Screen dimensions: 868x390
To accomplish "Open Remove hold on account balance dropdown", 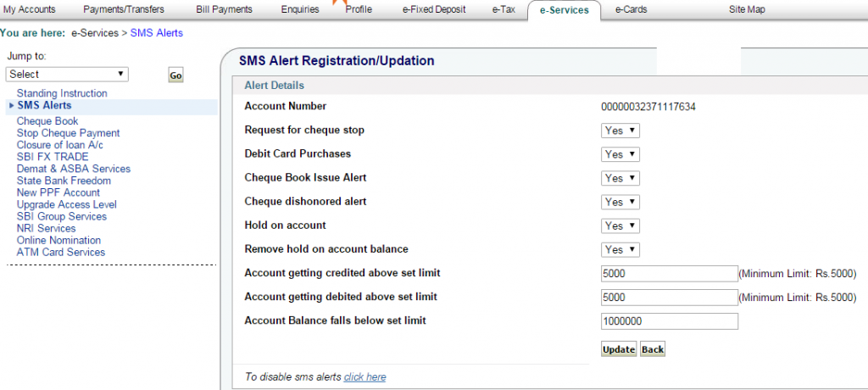I will (x=620, y=249).
